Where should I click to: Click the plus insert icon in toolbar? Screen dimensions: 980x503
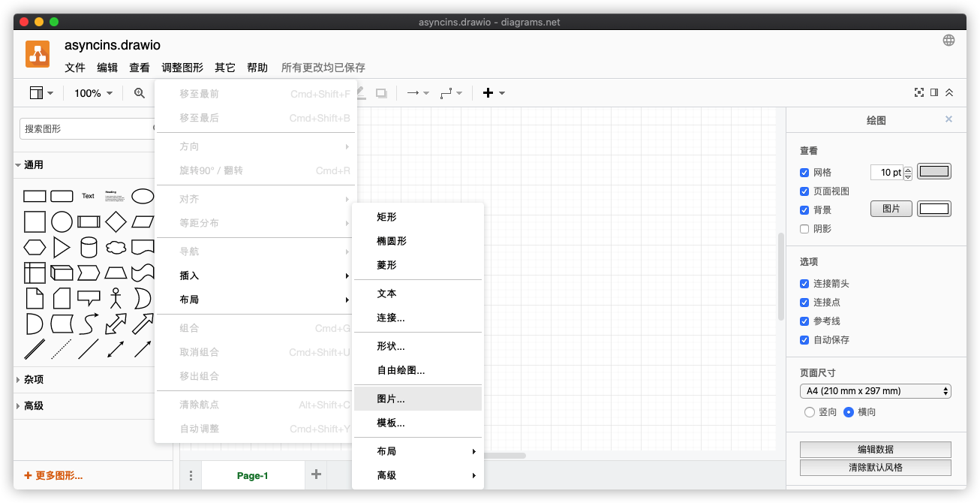coord(488,93)
